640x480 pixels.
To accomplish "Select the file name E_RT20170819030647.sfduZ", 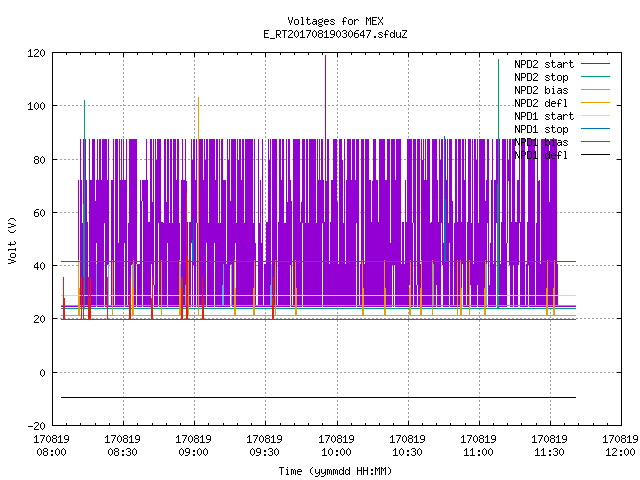I will (x=335, y=34).
